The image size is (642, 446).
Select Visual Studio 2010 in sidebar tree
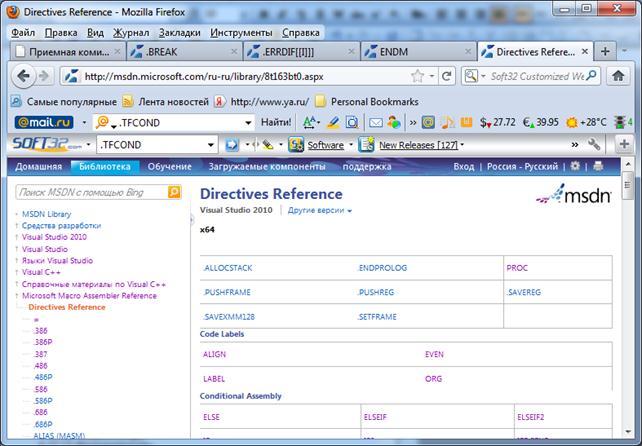pos(54,237)
